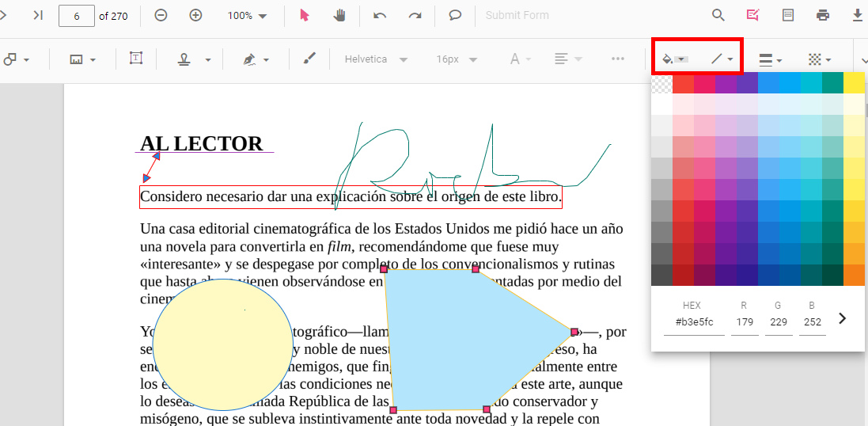Viewport: 868px width, 426px height.
Task: Pick the yellow swatch in palette top row
Action: tap(854, 84)
